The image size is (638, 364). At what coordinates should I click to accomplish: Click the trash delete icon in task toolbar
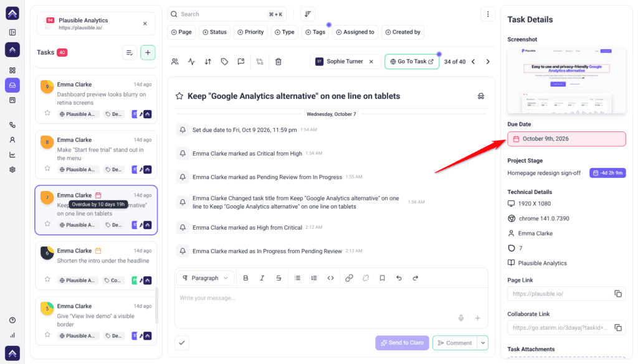point(279,62)
